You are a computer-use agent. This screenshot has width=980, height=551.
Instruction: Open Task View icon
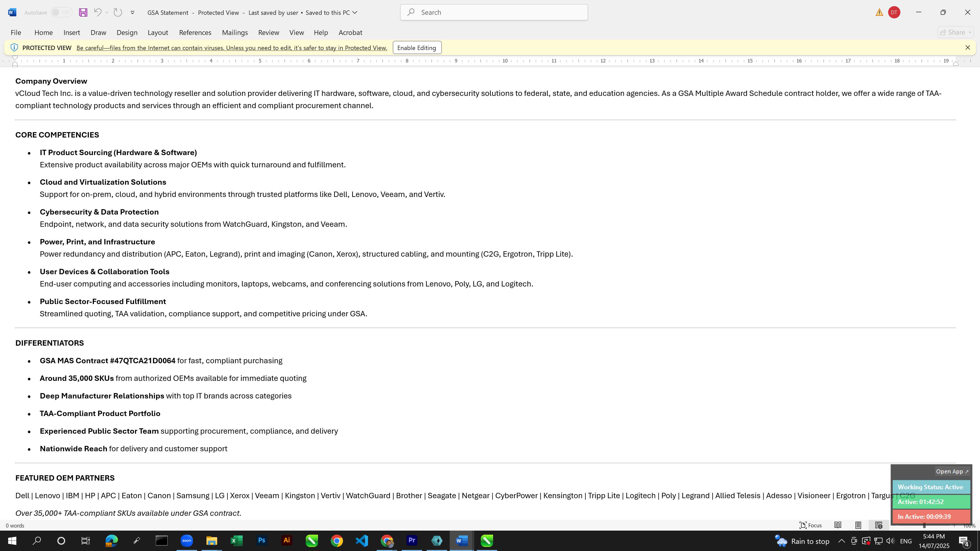coord(85,541)
